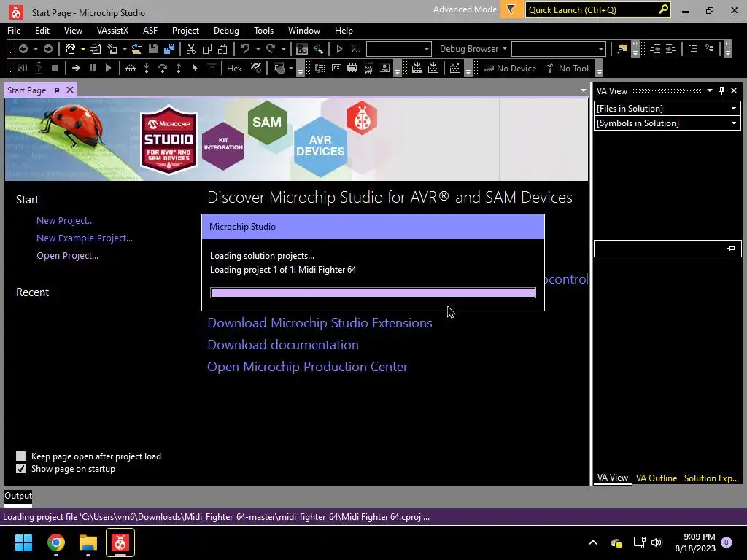Open the Output panel tab
This screenshot has width=747, height=560.
pos(18,496)
